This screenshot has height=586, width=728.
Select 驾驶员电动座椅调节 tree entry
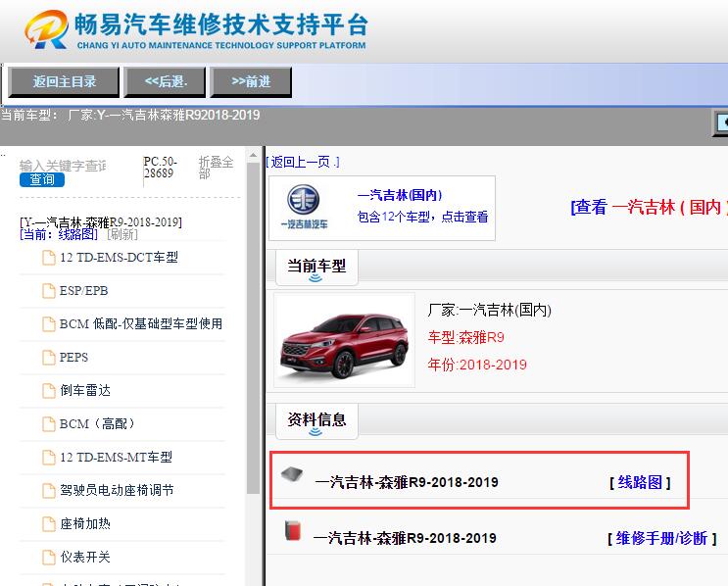click(x=117, y=490)
